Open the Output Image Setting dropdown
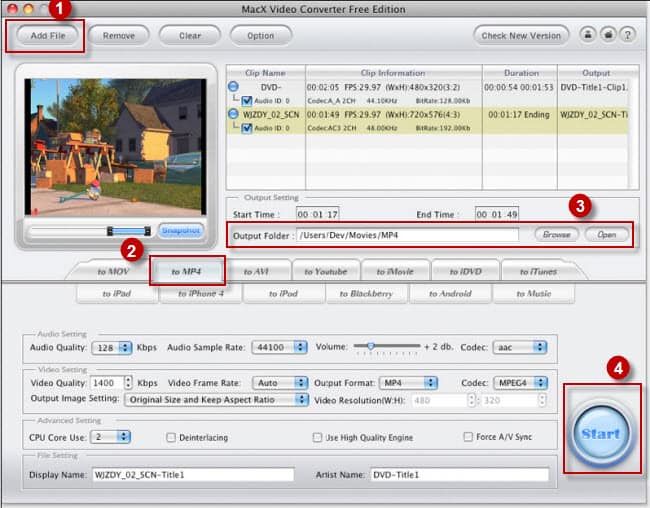 pyautogui.click(x=216, y=400)
